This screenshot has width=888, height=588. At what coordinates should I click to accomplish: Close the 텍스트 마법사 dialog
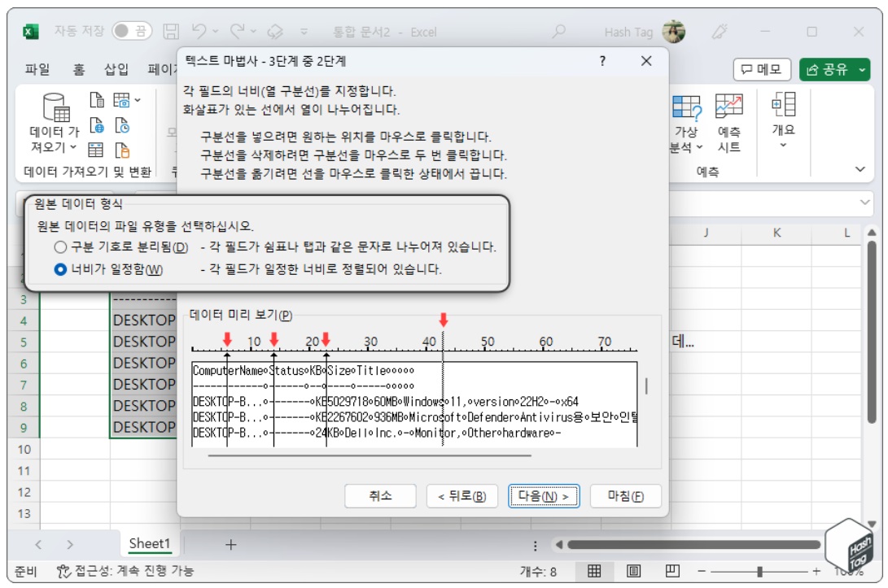(646, 60)
